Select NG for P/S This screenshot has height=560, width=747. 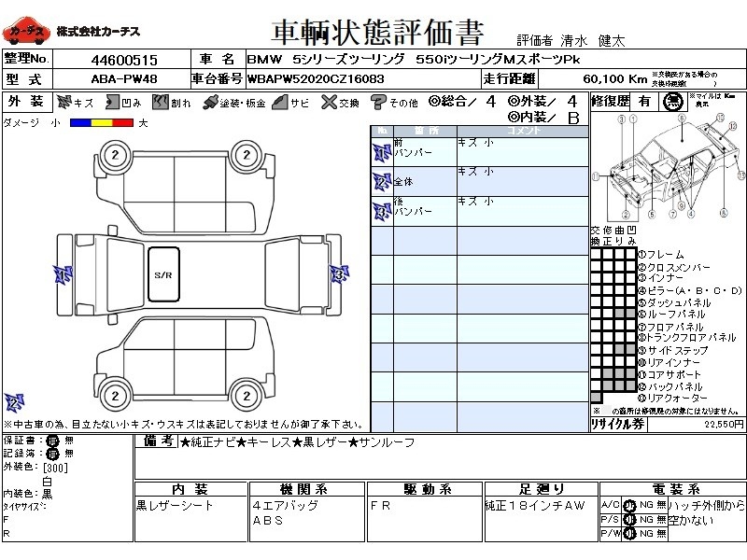click(646, 520)
